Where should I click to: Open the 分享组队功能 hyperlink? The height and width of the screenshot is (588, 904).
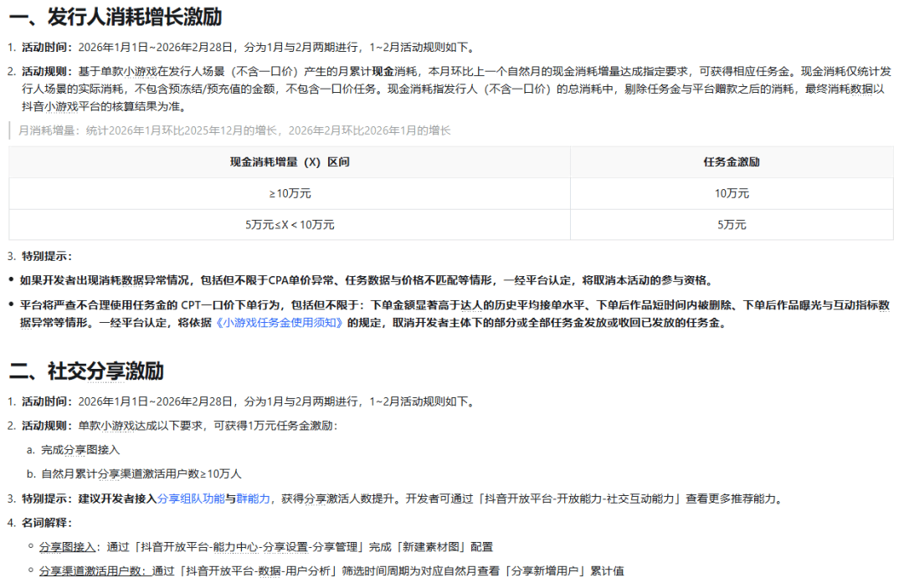point(191,499)
